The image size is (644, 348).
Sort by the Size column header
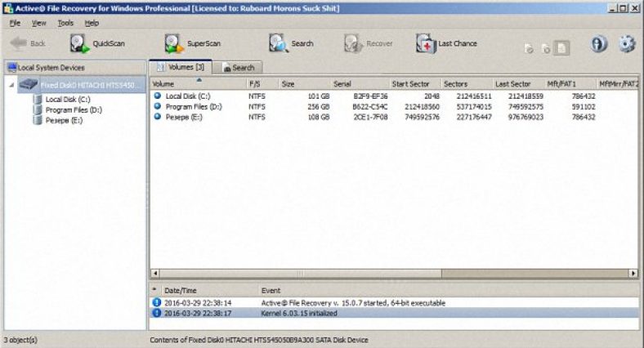(x=305, y=83)
